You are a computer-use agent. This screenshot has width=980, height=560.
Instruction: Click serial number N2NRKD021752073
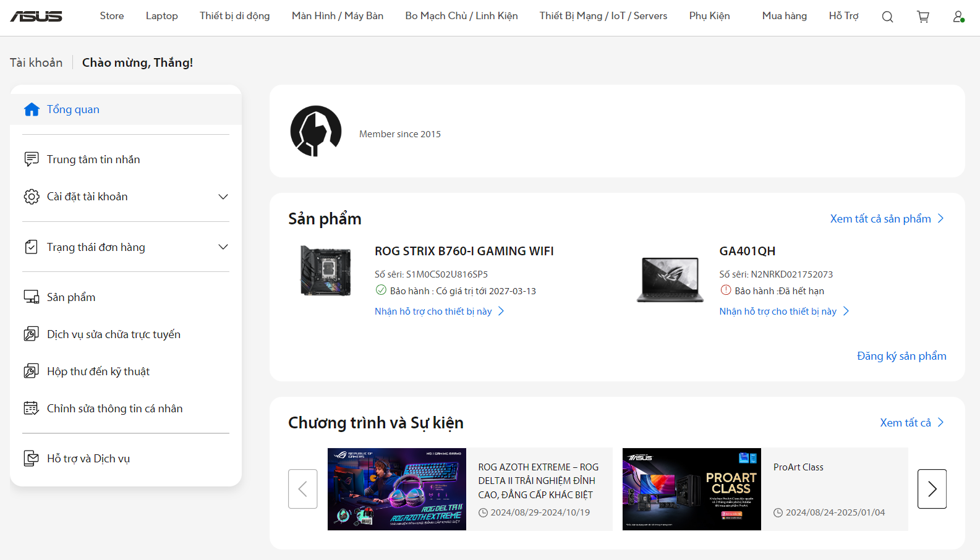tap(792, 274)
